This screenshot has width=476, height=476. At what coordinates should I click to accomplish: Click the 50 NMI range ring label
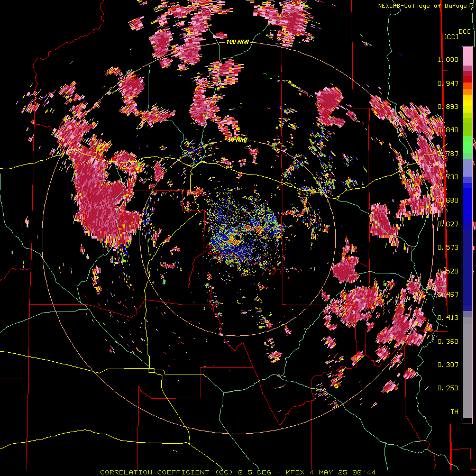[x=237, y=140]
